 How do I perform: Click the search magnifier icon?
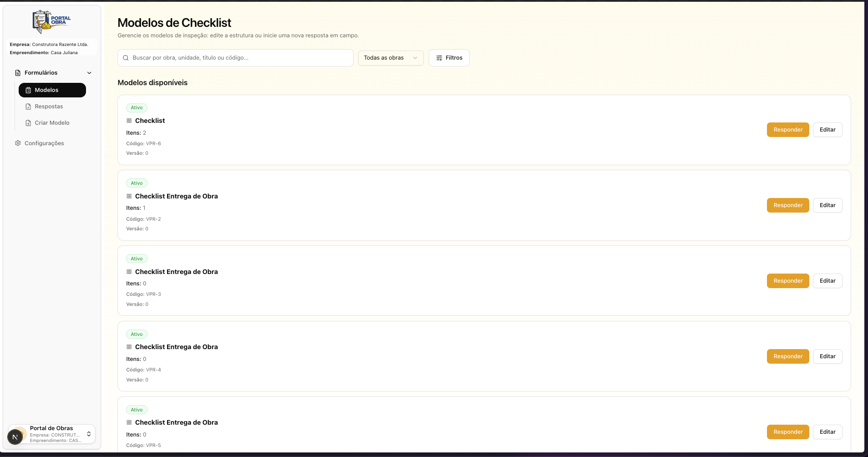pos(126,58)
